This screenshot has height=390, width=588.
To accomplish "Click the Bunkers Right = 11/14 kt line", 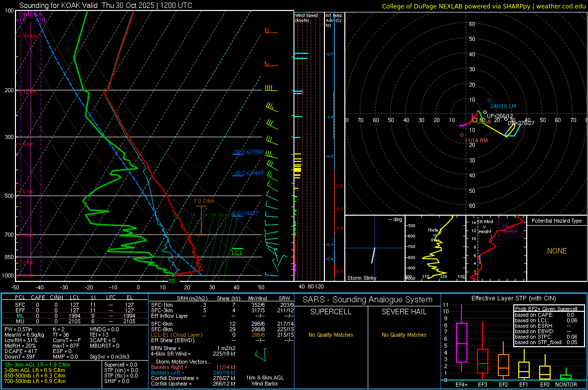I will coord(193,367).
